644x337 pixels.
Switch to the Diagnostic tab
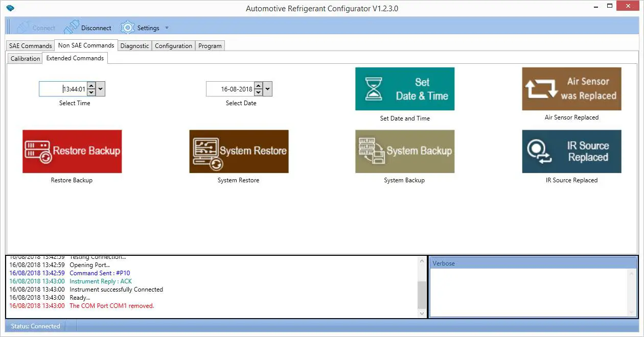click(x=134, y=45)
